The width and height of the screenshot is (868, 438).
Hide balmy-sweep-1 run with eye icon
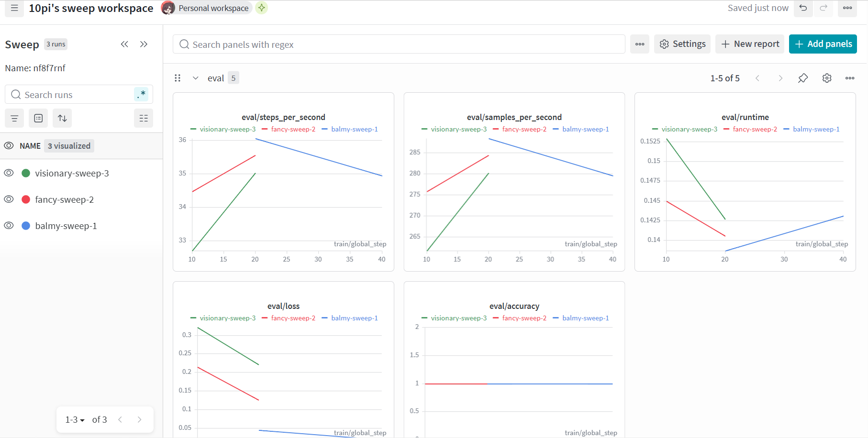pyautogui.click(x=9, y=226)
